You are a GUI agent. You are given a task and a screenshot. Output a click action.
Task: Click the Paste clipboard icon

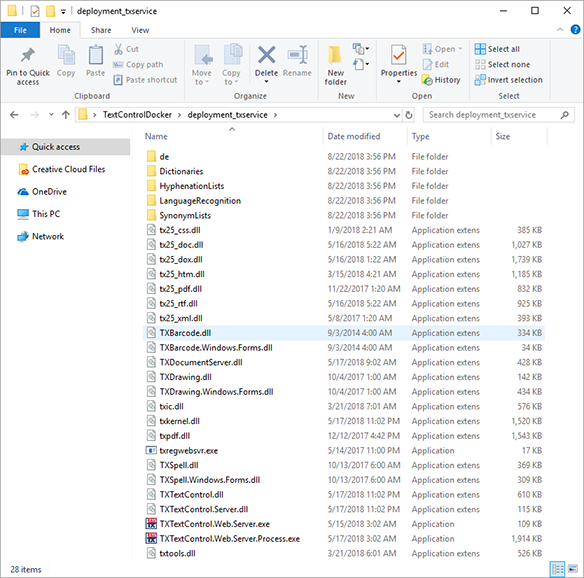point(96,55)
